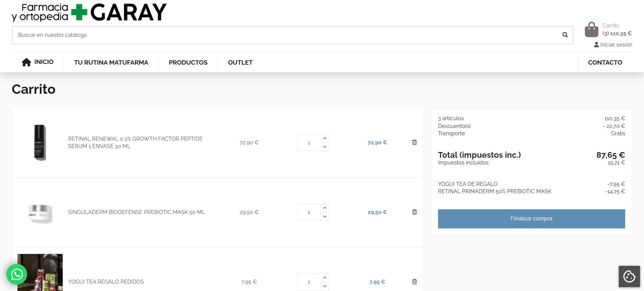Click the 15,21 € tax amount
The image size is (644, 291).
click(616, 163)
